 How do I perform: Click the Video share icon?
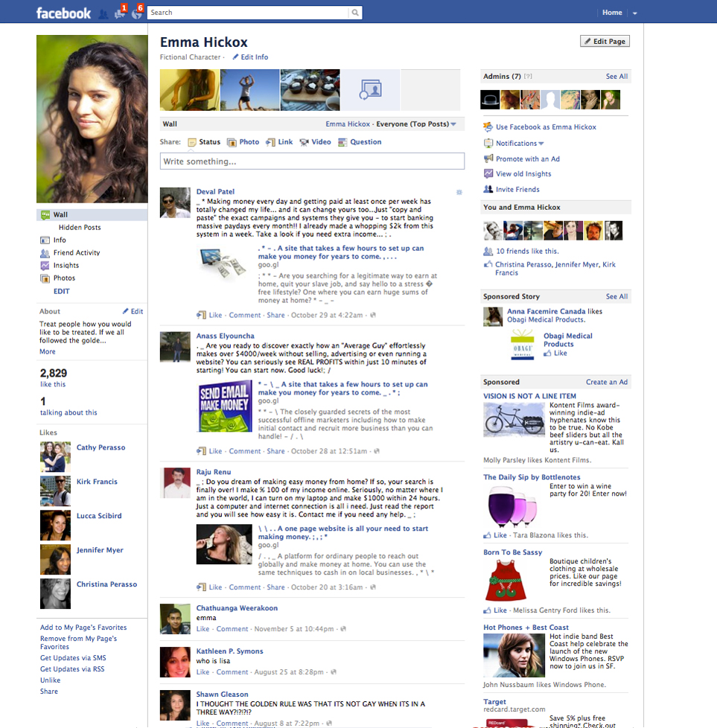tap(305, 142)
